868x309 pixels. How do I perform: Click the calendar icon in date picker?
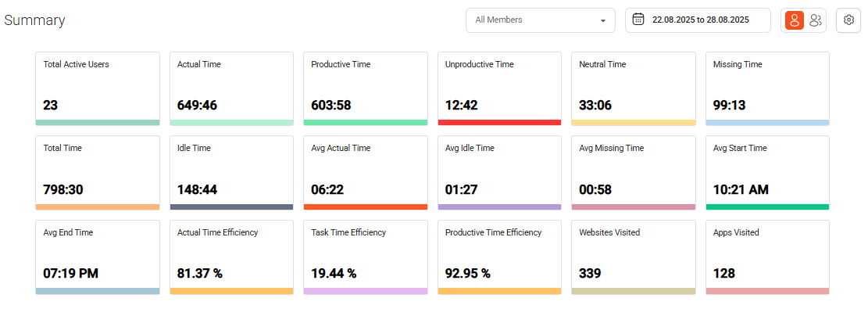click(x=638, y=20)
